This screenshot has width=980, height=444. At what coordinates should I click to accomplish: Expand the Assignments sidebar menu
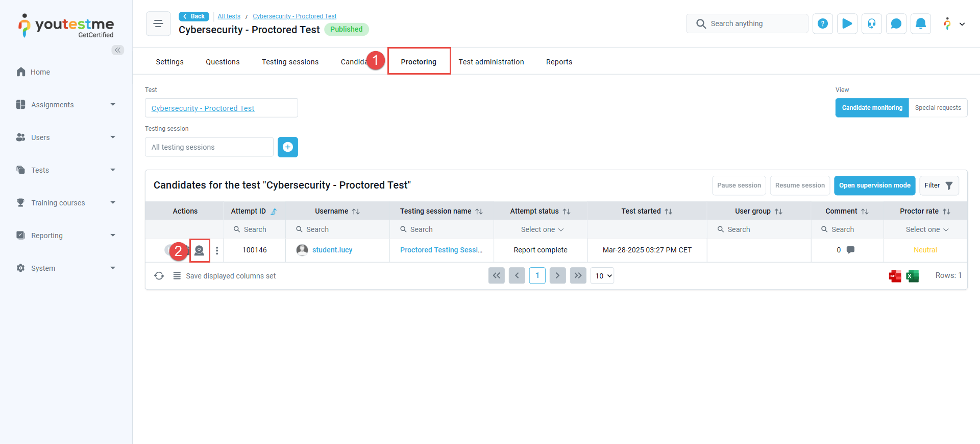click(x=66, y=105)
